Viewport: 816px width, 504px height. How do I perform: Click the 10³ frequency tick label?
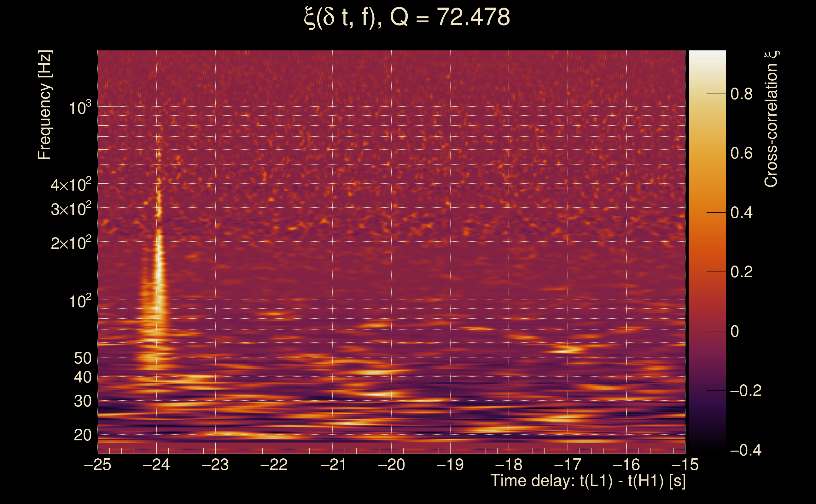click(79, 108)
